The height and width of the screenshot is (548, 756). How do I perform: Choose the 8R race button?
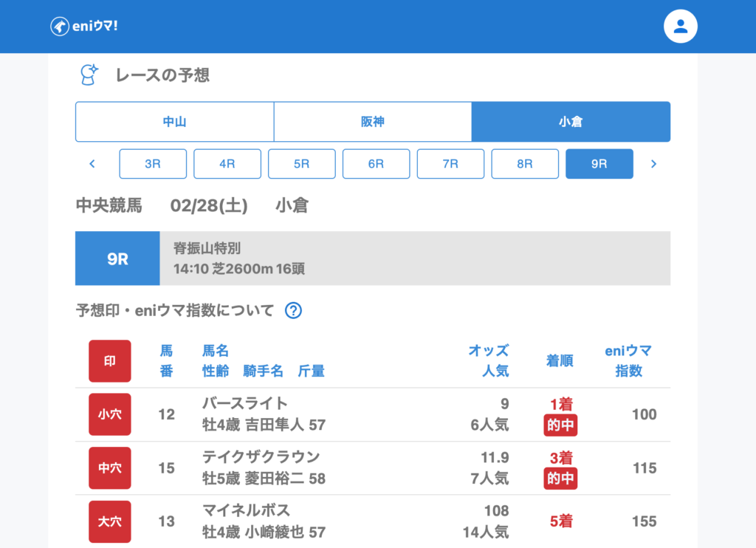[525, 164]
